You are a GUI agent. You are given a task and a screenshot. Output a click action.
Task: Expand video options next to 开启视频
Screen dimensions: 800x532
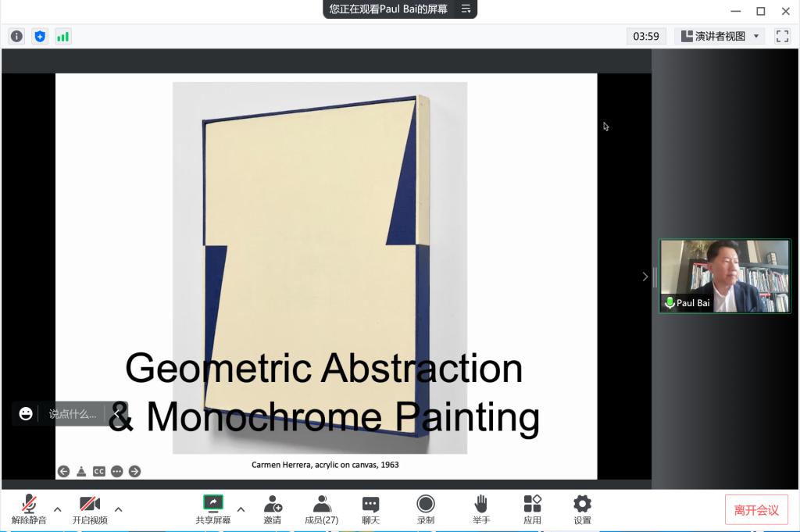tap(119, 509)
